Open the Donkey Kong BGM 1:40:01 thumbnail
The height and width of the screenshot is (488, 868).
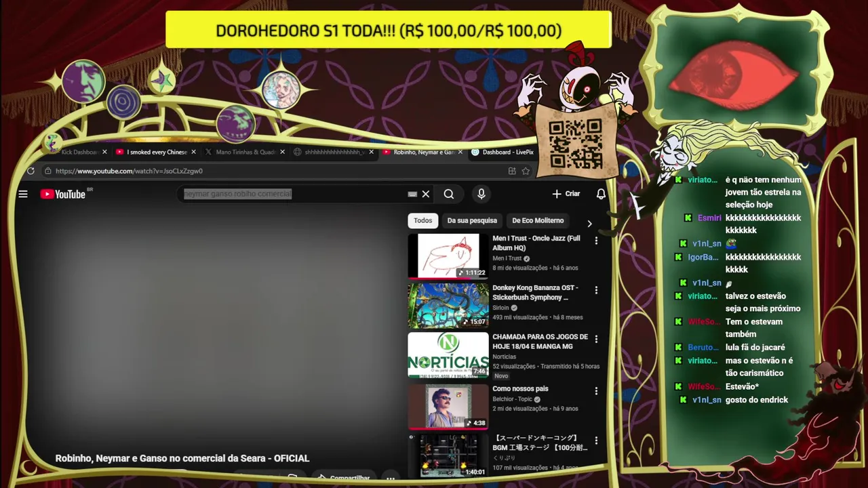448,456
